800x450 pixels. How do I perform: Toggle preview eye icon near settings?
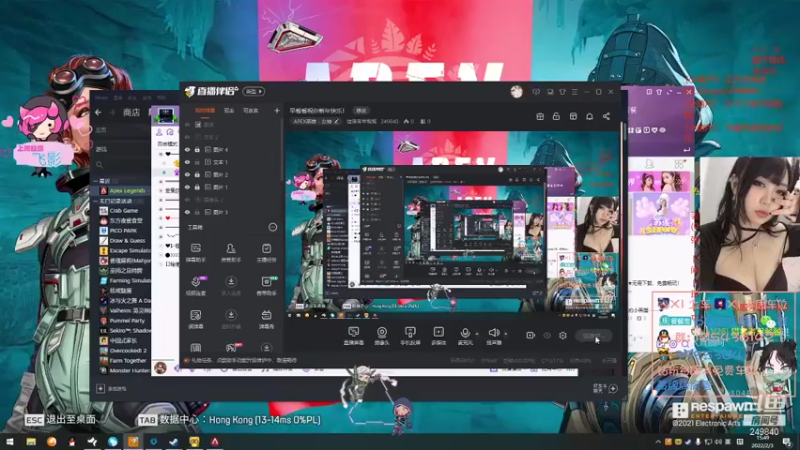[x=547, y=335]
